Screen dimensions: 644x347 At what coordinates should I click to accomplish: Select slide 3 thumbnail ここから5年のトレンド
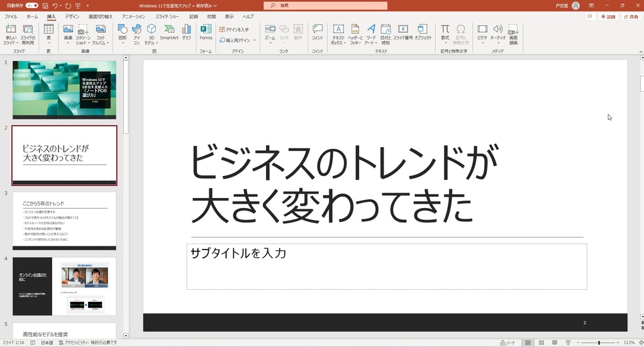pos(64,221)
